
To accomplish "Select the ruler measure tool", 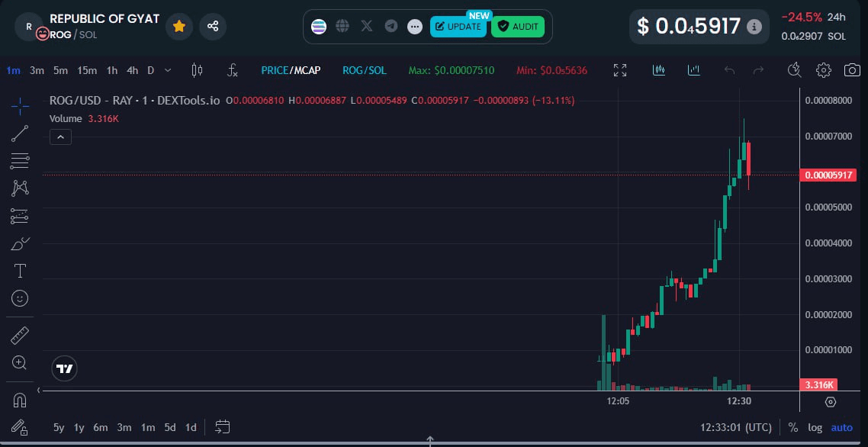I will 20,335.
